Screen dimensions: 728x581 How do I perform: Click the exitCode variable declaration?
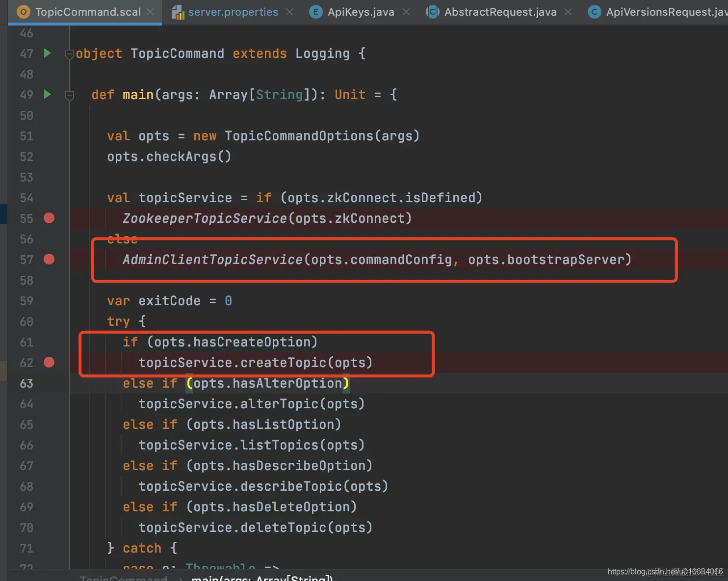(169, 301)
